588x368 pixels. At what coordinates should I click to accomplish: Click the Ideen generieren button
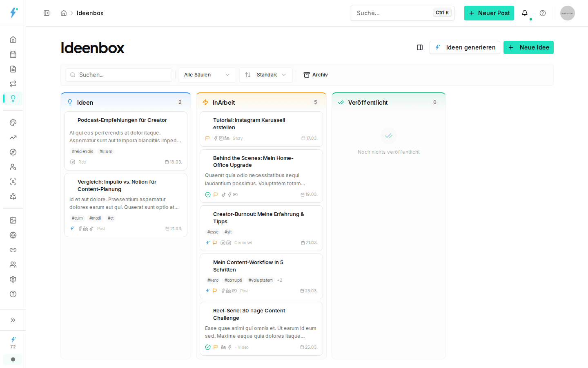(465, 47)
